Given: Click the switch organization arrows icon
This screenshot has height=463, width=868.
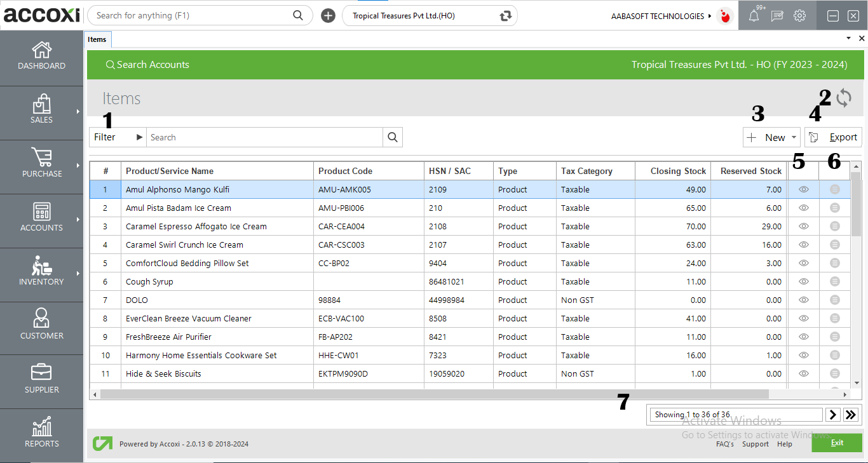Looking at the screenshot, I should (x=506, y=16).
